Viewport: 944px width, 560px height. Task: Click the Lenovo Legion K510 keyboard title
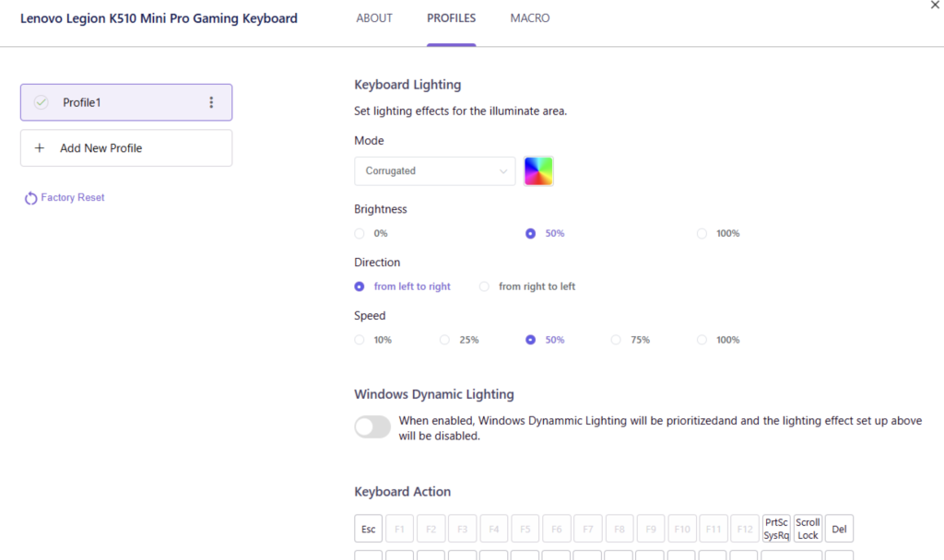pyautogui.click(x=159, y=18)
